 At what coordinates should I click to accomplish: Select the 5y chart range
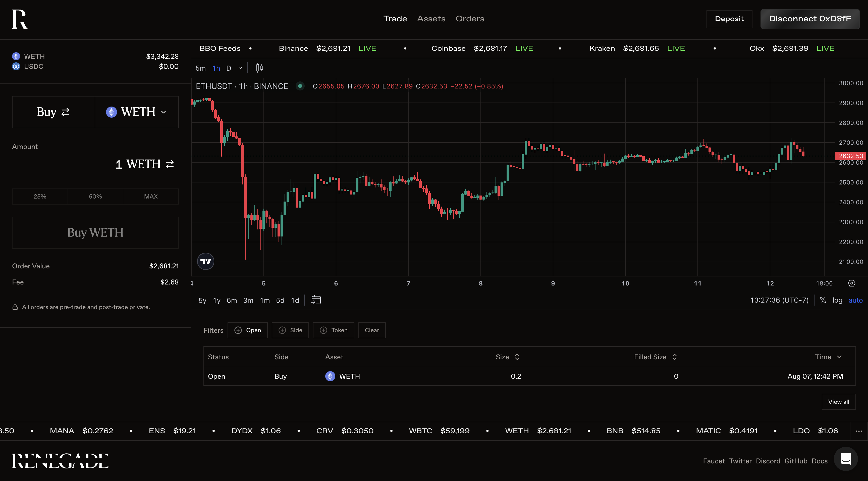tap(202, 300)
